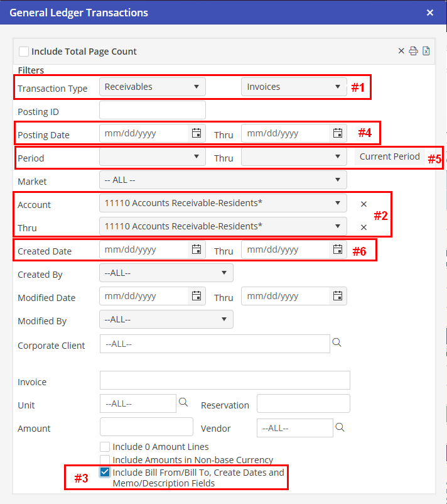
Task: Open the Modified Date start calendar picker
Action: pos(197,296)
